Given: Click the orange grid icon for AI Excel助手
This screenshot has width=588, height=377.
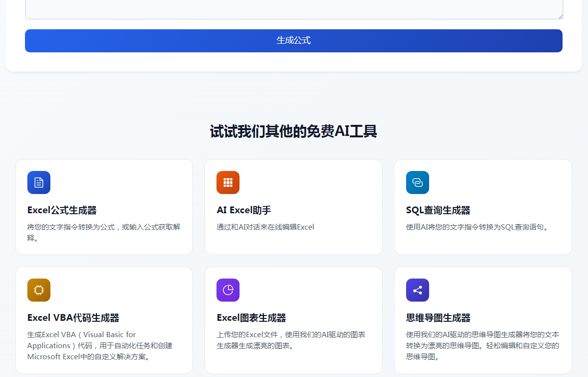Looking at the screenshot, I should pos(228,182).
